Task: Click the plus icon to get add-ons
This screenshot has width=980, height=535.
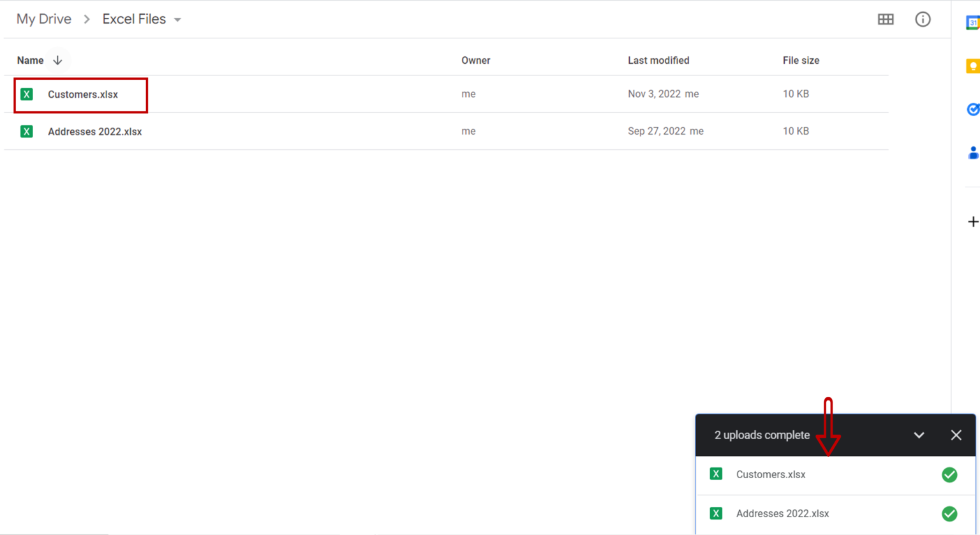Action: pos(972,222)
